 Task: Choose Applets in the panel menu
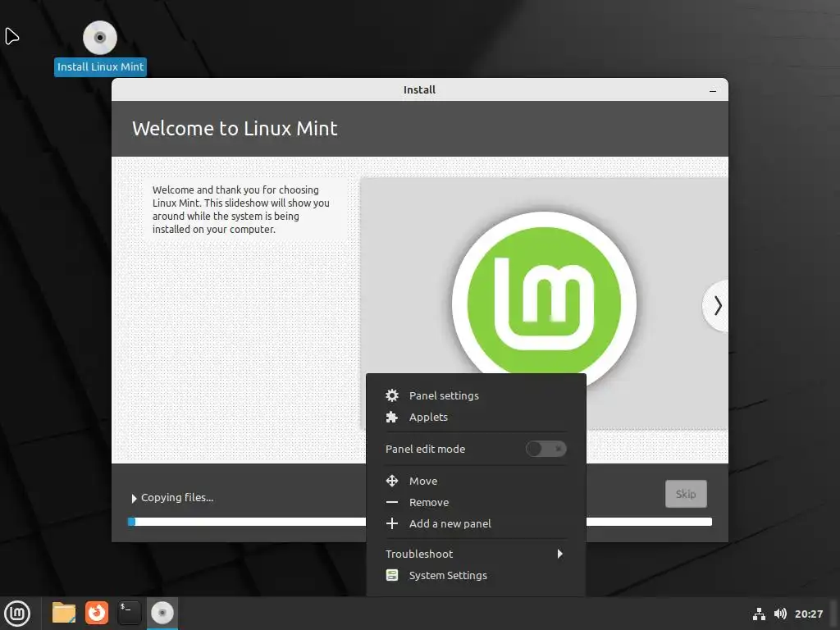tap(476, 417)
